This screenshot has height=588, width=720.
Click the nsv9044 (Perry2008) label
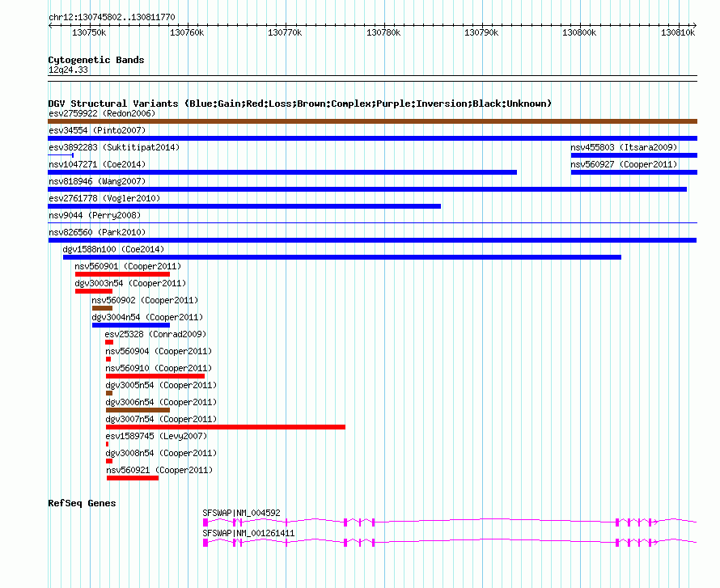[95, 215]
